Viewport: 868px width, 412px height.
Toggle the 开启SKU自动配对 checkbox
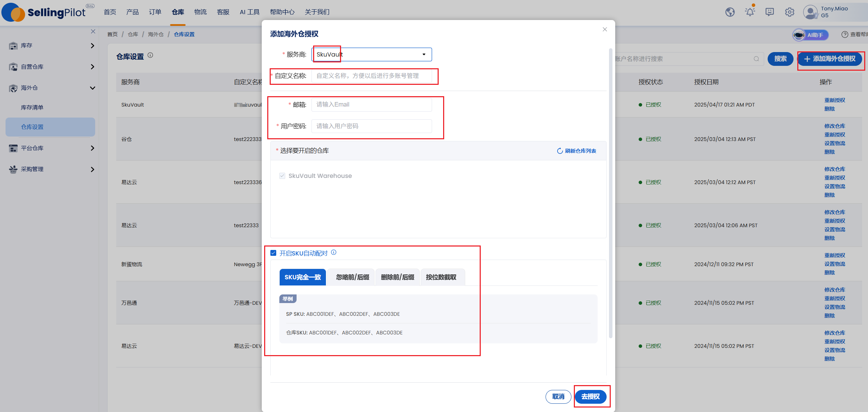point(273,253)
